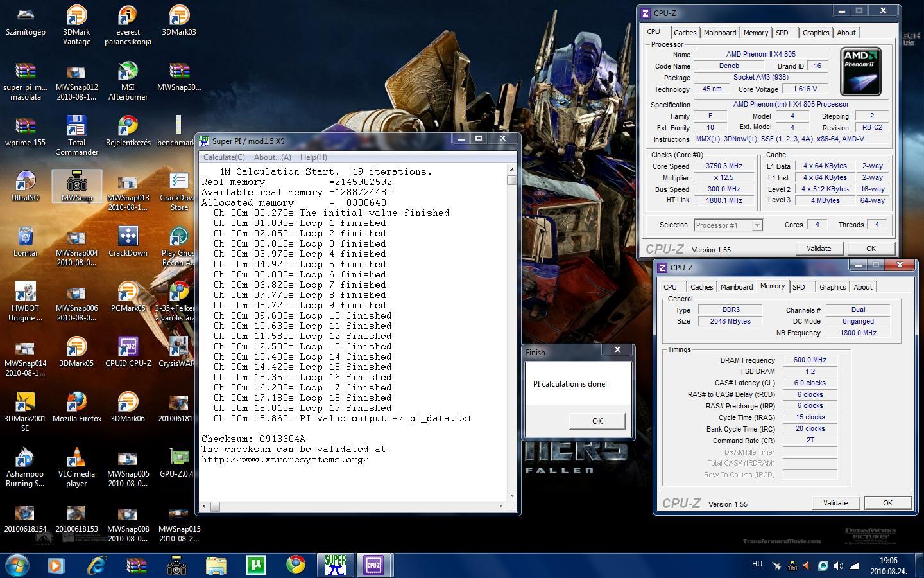The image size is (924, 578).
Task: Switch to SPD tab in upper CPU-Z
Action: (782, 33)
